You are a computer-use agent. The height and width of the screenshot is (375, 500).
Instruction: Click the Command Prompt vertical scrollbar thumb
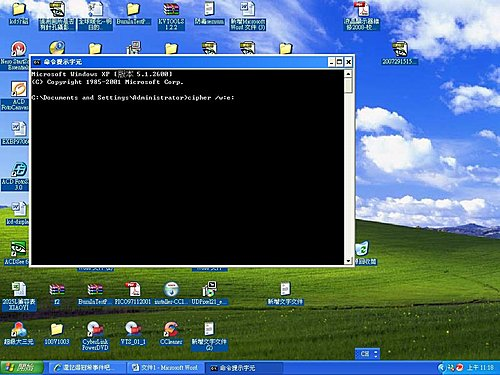pos(348,86)
